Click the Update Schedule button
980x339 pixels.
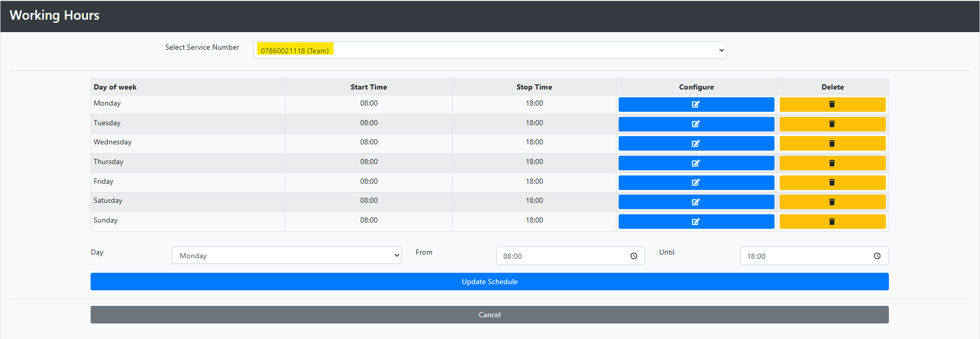point(490,282)
